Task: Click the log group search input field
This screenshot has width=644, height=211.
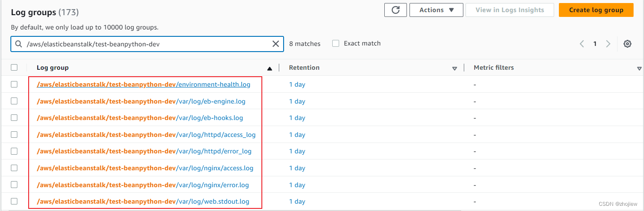Action: click(x=147, y=44)
